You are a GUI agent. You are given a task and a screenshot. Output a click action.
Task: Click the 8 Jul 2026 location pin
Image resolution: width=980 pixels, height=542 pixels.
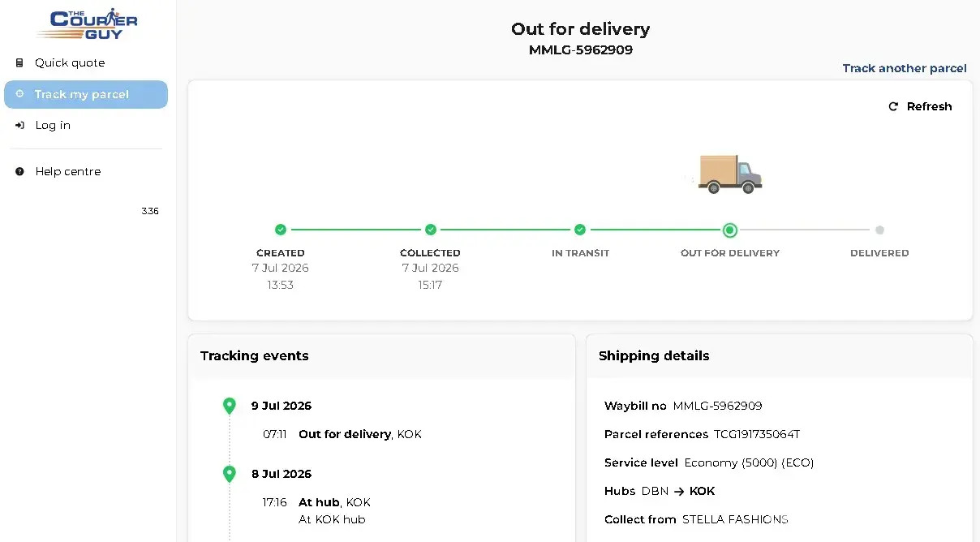tap(230, 474)
